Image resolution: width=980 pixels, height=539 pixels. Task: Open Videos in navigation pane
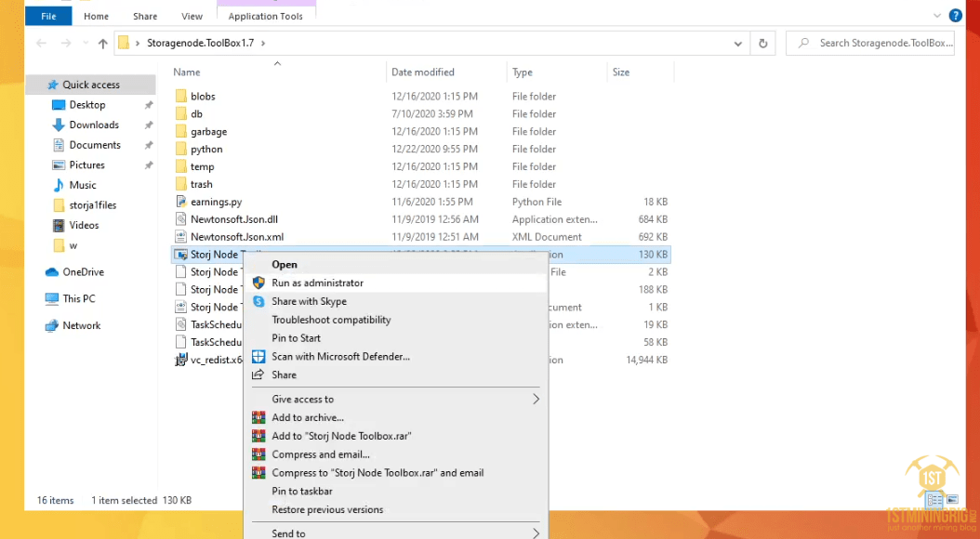(84, 225)
